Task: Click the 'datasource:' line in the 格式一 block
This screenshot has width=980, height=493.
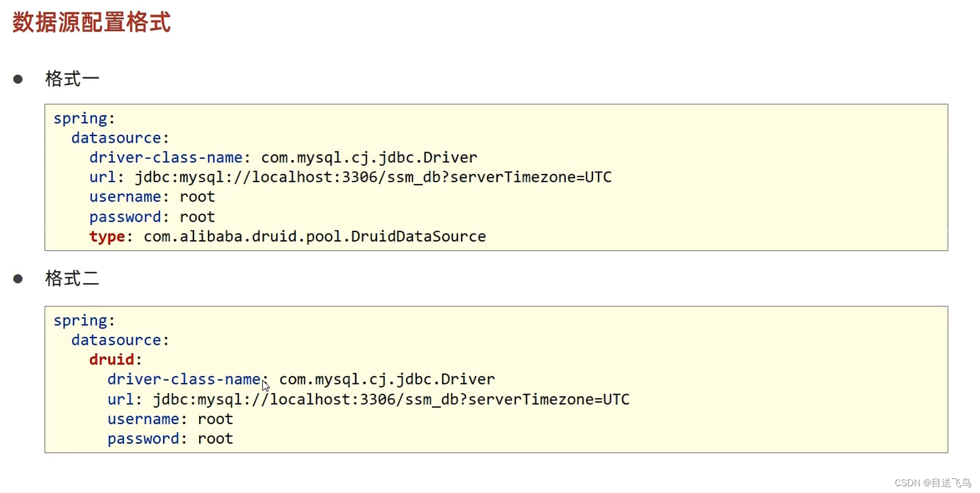Action: coord(120,138)
